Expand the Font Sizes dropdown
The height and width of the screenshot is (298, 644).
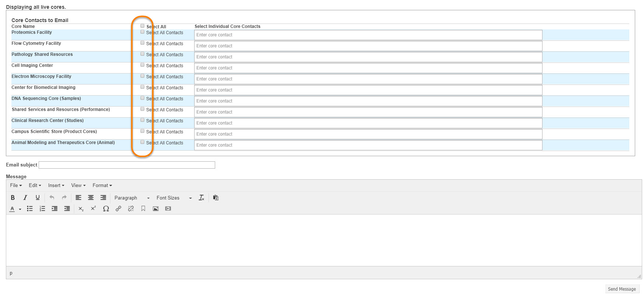click(x=174, y=198)
